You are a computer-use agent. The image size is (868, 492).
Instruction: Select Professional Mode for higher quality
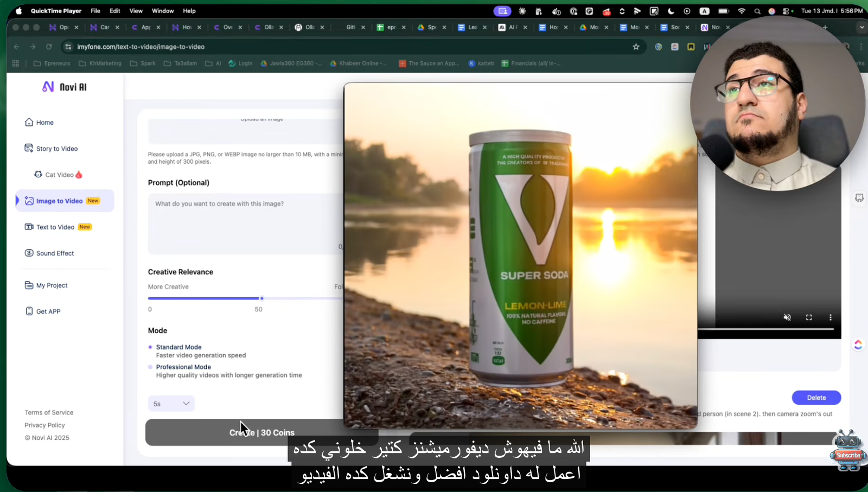[x=150, y=367]
